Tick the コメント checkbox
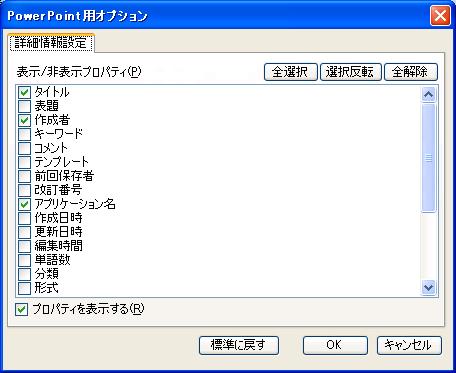456x373 pixels. click(24, 148)
